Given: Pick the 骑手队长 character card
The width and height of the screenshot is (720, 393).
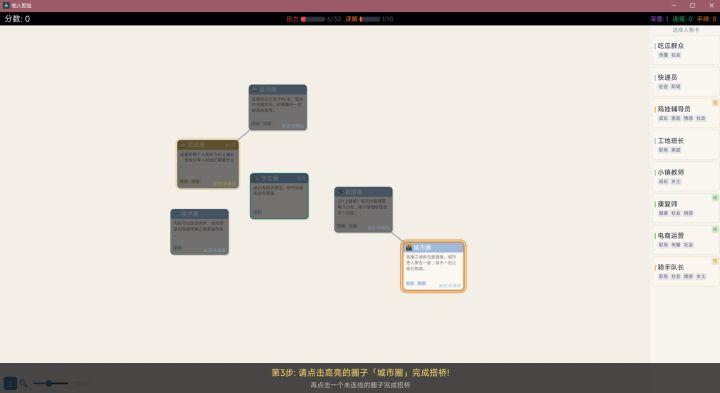Looking at the screenshot, I should pyautogui.click(x=686, y=271).
